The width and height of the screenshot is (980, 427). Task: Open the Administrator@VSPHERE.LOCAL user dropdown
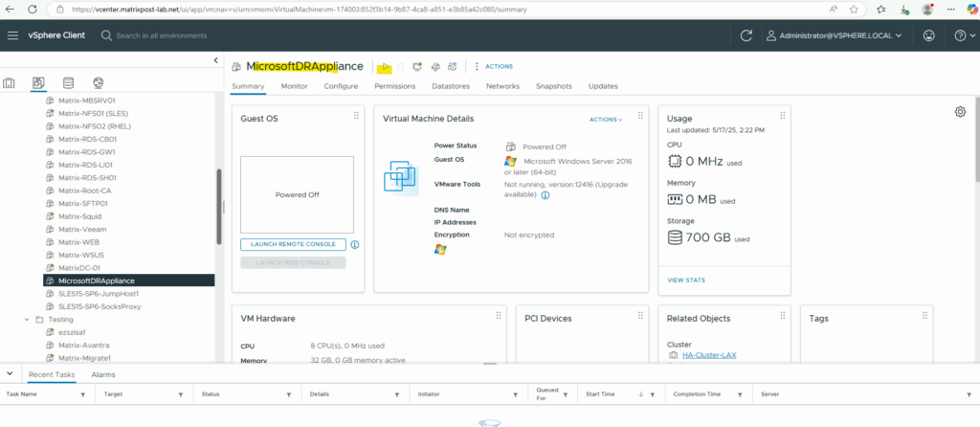click(836, 35)
